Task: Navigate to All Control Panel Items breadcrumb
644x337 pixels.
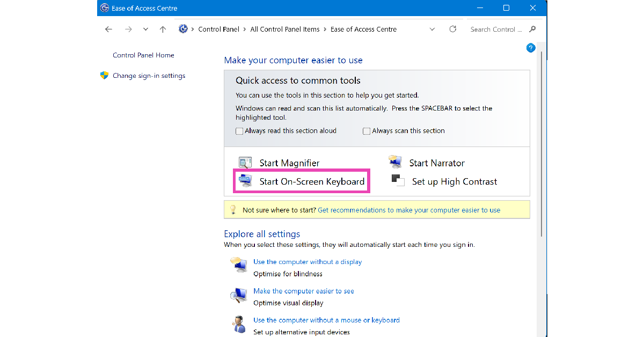Action: (x=285, y=29)
